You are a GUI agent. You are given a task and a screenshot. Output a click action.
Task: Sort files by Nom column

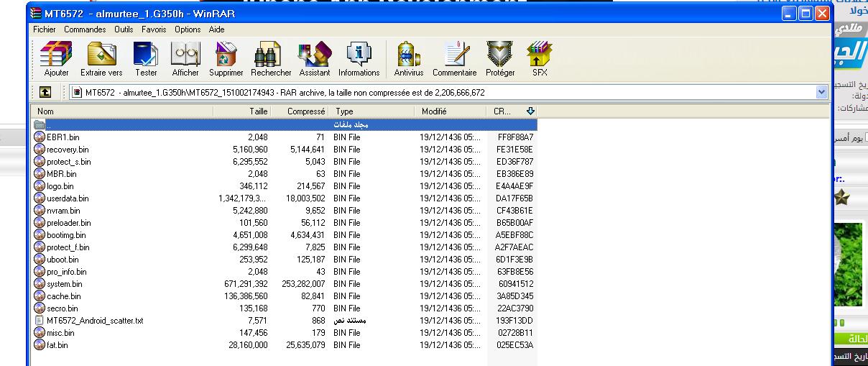click(x=123, y=111)
